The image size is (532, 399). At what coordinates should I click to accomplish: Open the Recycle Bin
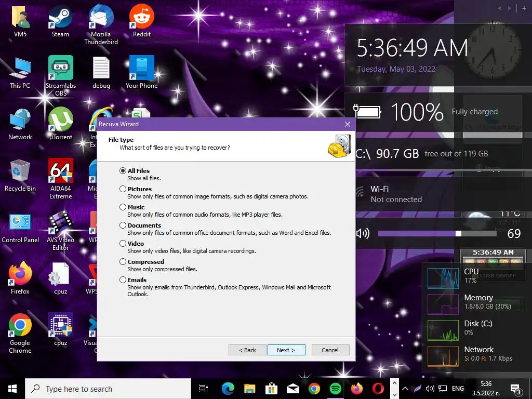[20, 176]
